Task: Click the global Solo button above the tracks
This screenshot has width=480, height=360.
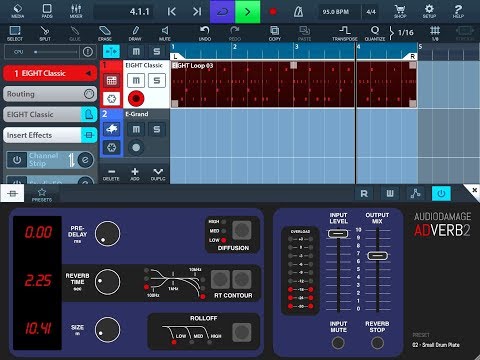Action: click(157, 52)
